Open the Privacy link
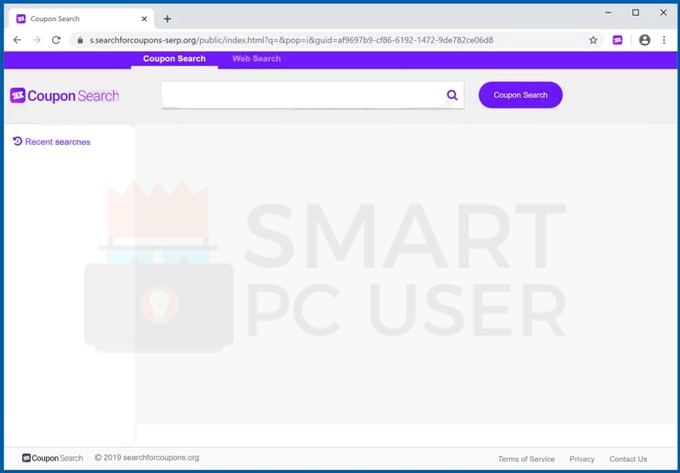Viewport: 680px width, 473px height. (582, 459)
